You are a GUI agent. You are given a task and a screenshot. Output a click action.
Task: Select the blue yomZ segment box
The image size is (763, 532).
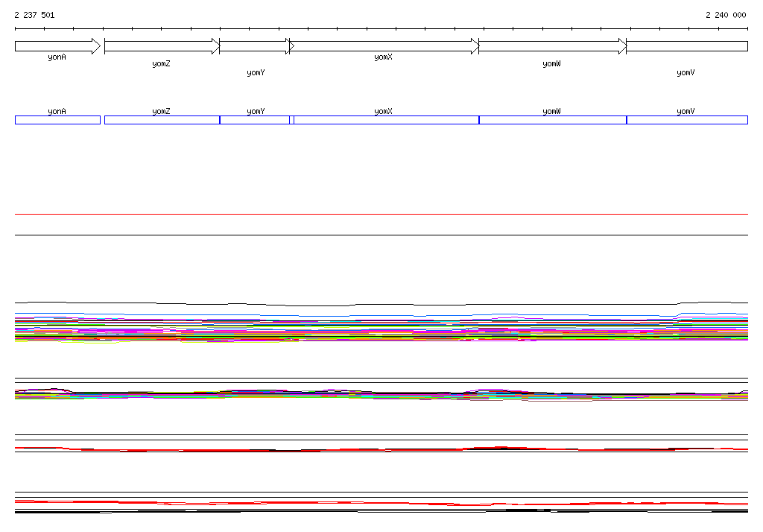[x=162, y=120]
